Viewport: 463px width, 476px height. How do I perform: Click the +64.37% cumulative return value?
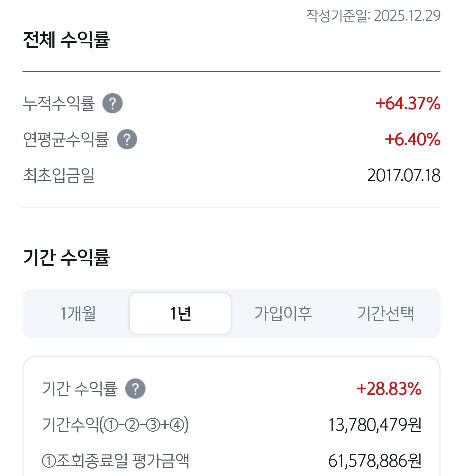coord(408,103)
